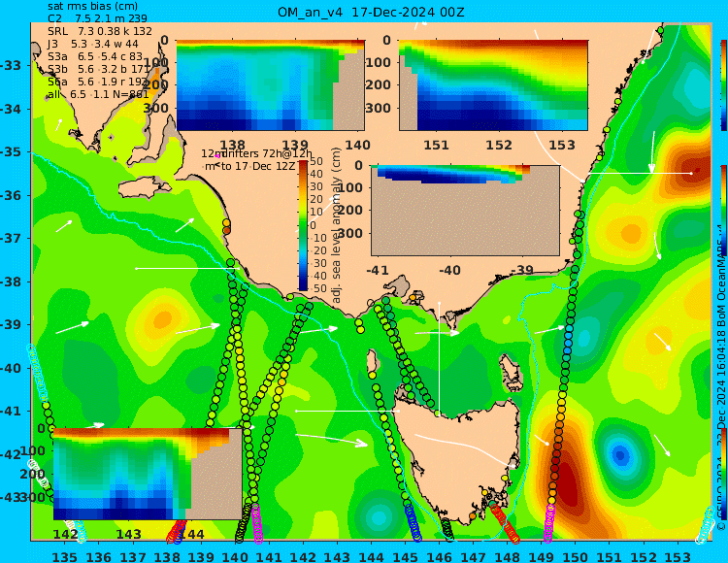The width and height of the screenshot is (728, 563).
Task: Click latitude label -33 on the left axis
Action: click(x=11, y=65)
